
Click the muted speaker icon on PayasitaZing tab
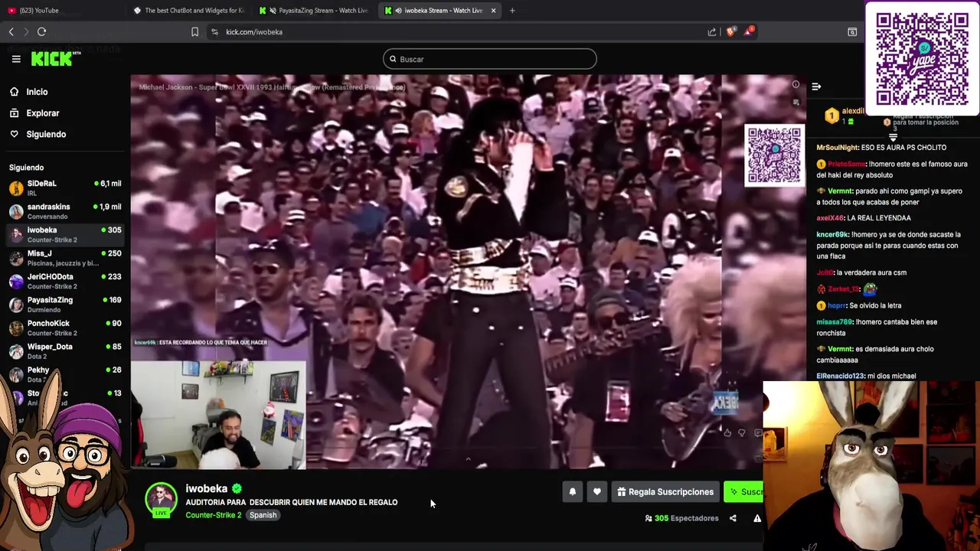273,10
